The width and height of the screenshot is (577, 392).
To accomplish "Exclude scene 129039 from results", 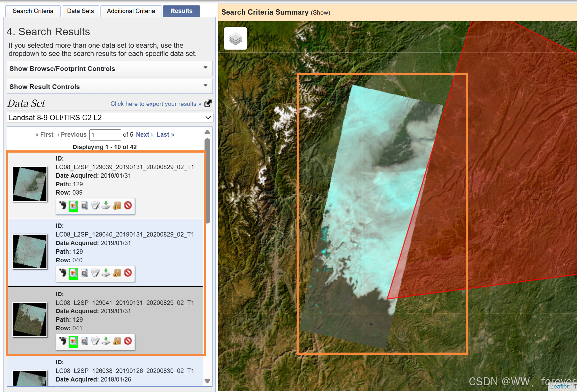I will tap(128, 206).
